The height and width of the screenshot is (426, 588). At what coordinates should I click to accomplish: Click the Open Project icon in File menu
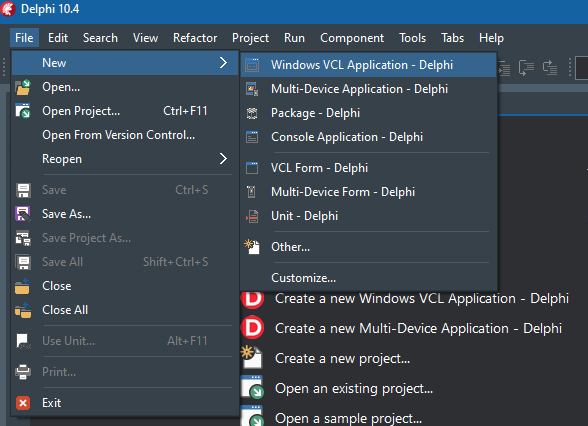point(23,111)
